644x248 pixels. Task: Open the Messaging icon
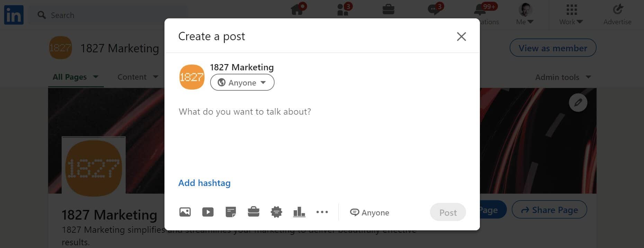click(x=434, y=9)
